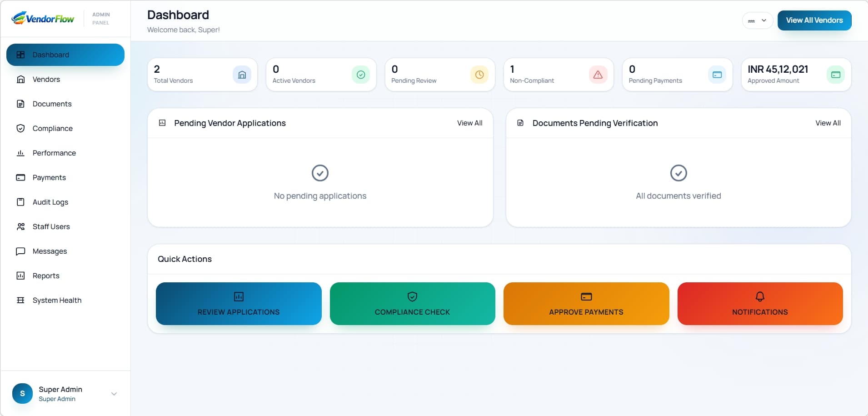Open the Audit Logs icon
The image size is (868, 416).
[21, 202]
